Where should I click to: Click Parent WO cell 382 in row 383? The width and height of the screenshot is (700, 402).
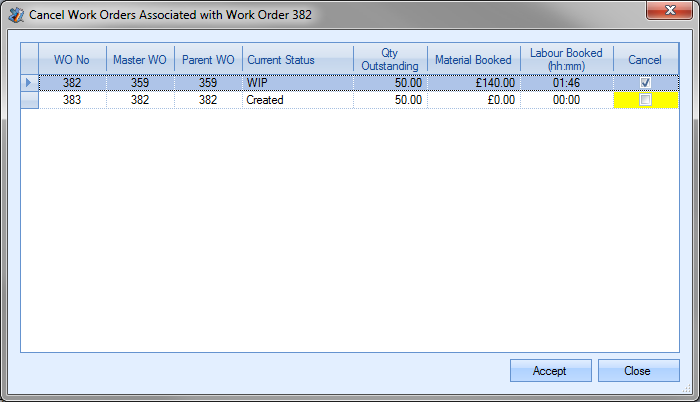coord(208,100)
